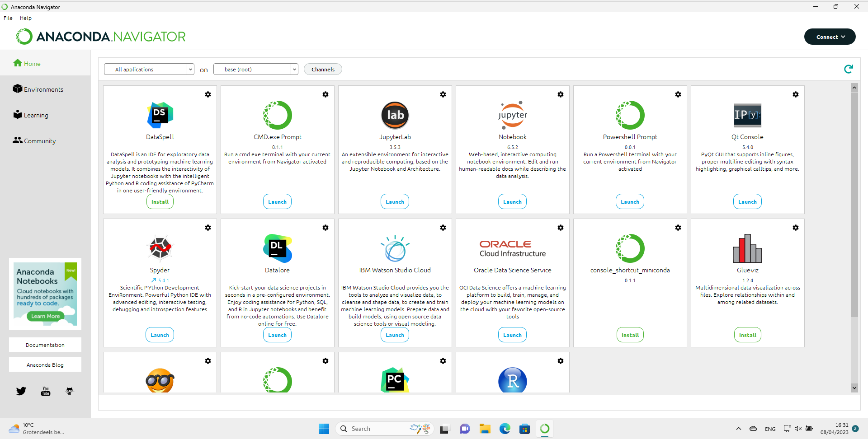This screenshot has height=439, width=868.
Task: Open settings gear for console_shortcut_miniconda card
Action: 678,228
